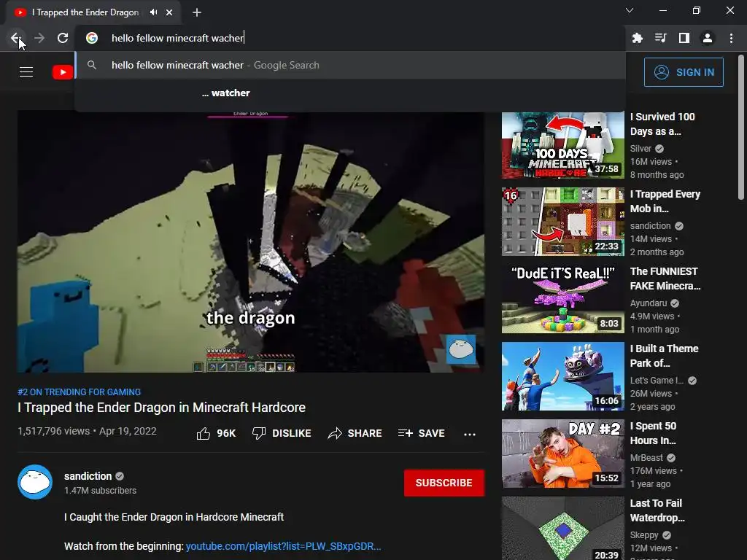Open 'The FUNNIEST FAKE Minecra...' title
This screenshot has height=560, width=747.
click(665, 279)
